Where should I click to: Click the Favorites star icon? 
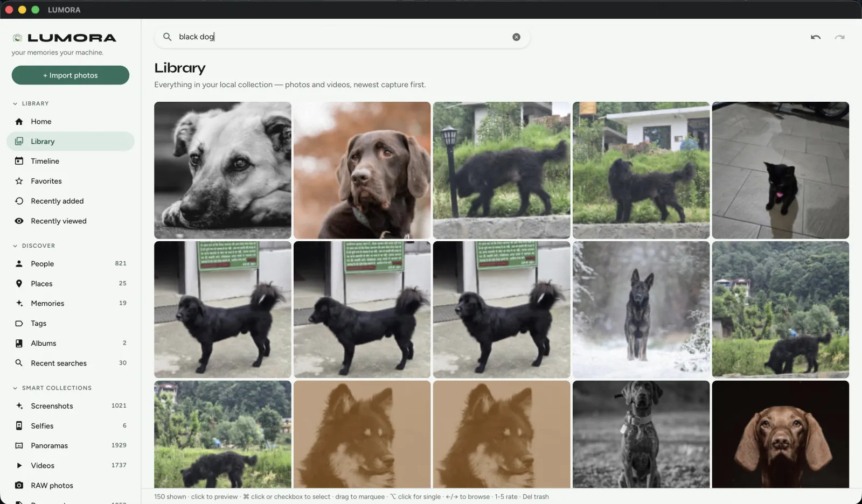pos(19,181)
